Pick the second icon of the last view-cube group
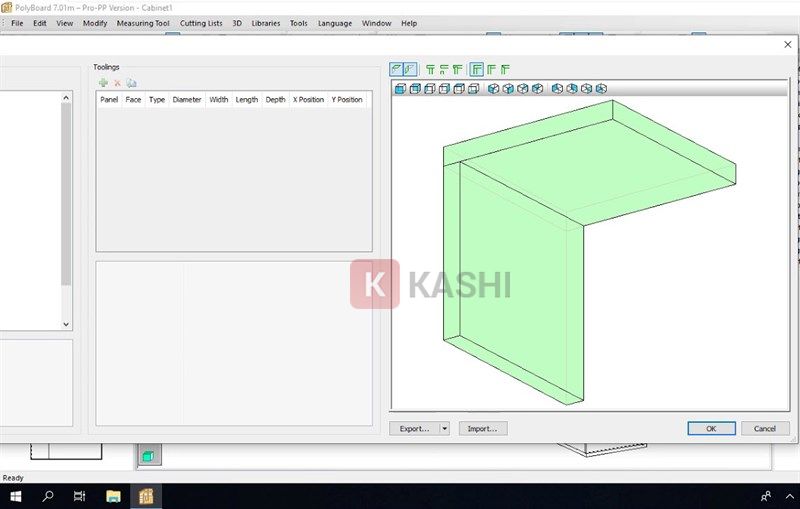Image resolution: width=800 pixels, height=509 pixels. pos(572,89)
